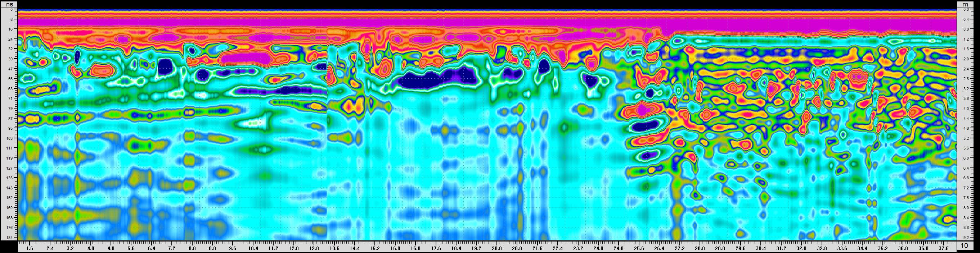Select the 16.0 mark on distance ruler
Image resolution: width=980 pixels, height=253 pixels.
pos(395,248)
